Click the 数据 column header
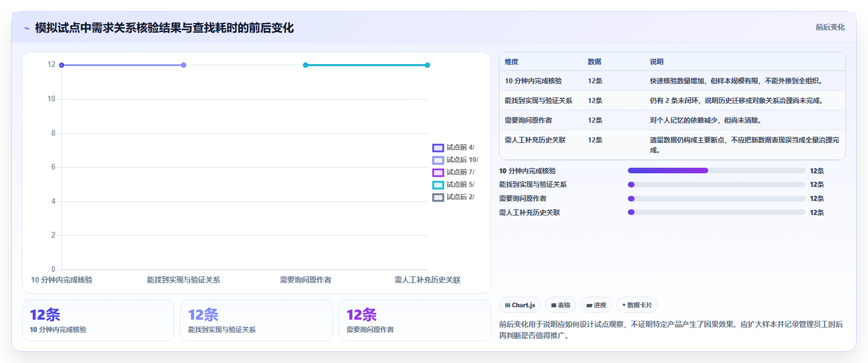 coord(595,62)
